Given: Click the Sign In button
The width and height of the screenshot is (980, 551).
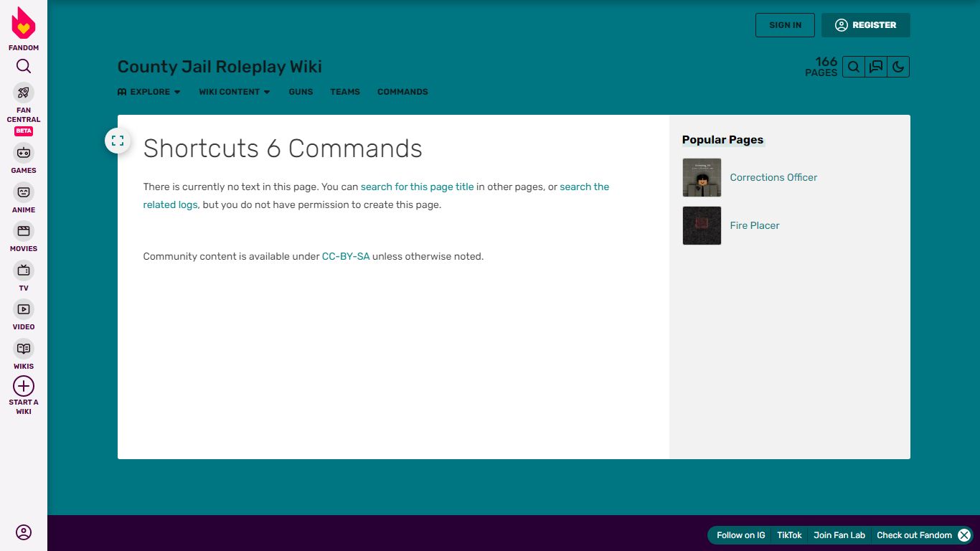Looking at the screenshot, I should click(x=785, y=25).
